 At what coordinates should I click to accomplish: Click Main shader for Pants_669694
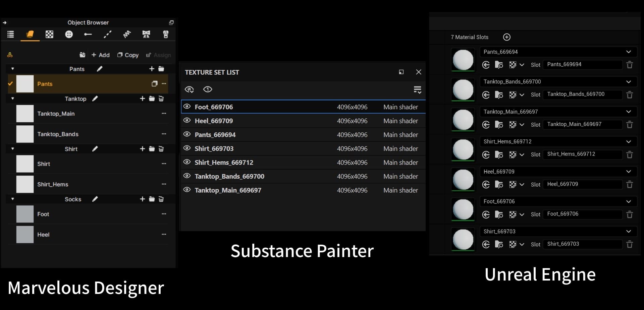(x=400, y=135)
